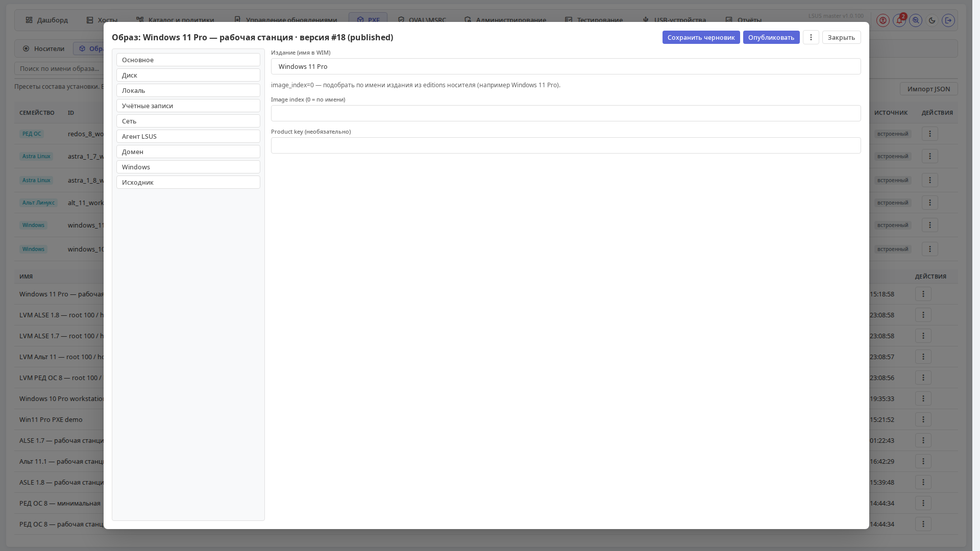Screen dimensions: 980x551
Task: Show the Агент LSUS section
Action: coord(188,136)
